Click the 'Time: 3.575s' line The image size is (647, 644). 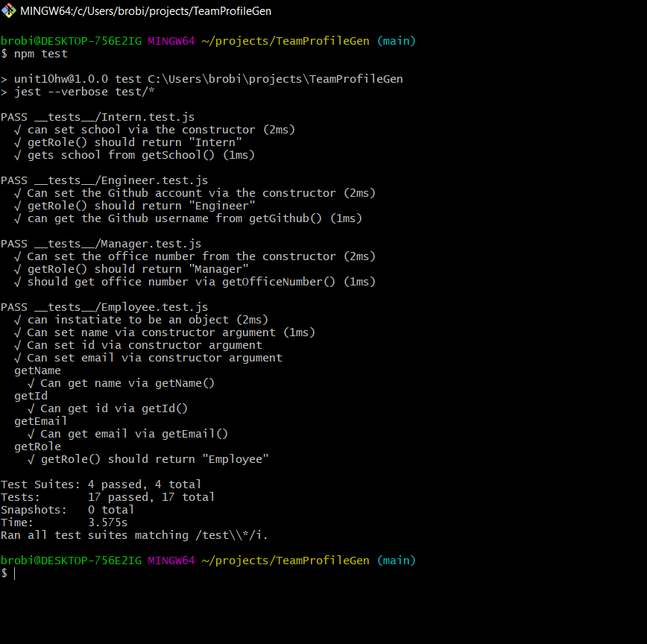point(64,523)
